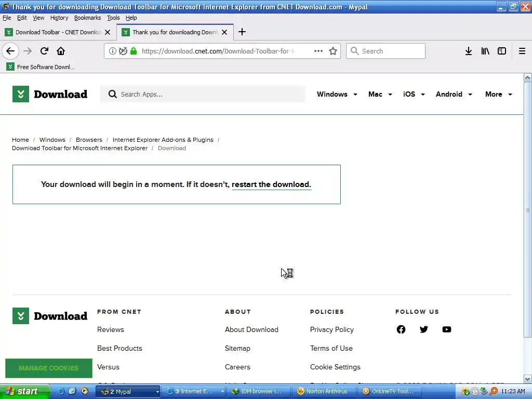This screenshot has height=399, width=532.
Task: Click the Windows Start button
Action: pyautogui.click(x=25, y=392)
